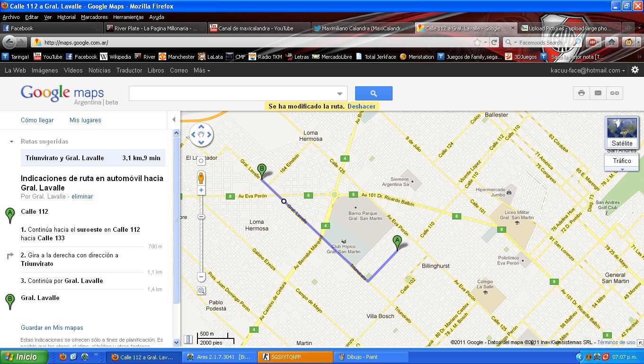Click the print map icon

point(581,93)
